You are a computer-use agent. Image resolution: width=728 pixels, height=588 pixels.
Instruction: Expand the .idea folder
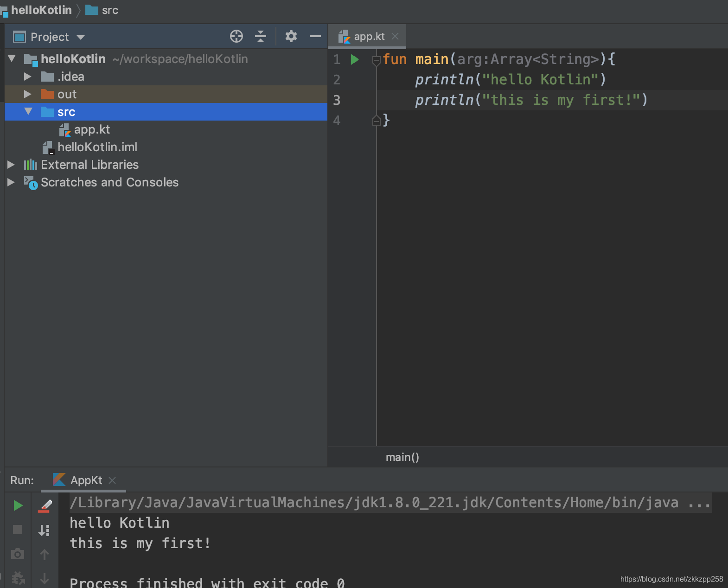[28, 77]
